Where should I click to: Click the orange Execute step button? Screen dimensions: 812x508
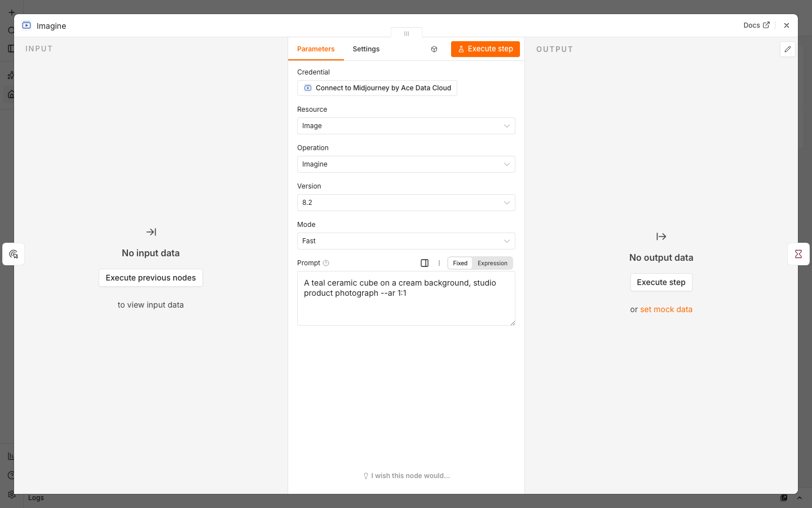coord(486,49)
